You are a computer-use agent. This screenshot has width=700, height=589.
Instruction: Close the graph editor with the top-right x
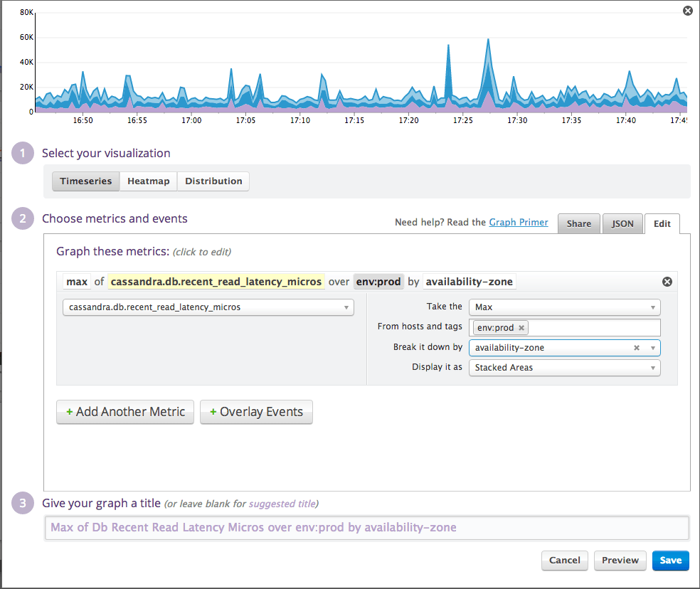(x=687, y=11)
